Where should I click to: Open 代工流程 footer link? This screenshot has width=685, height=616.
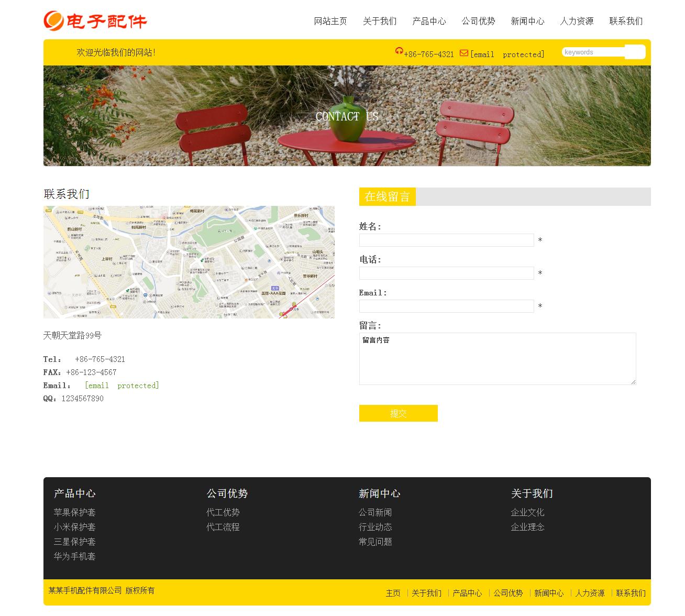pyautogui.click(x=223, y=527)
